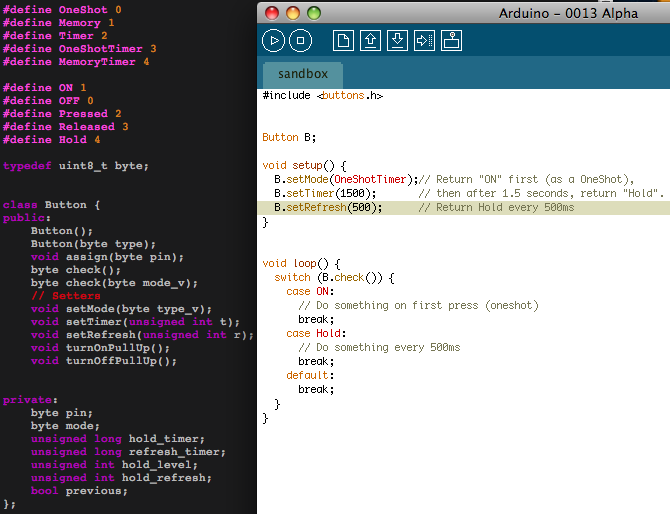Open a sketch using the up-arrow icon

(x=370, y=40)
